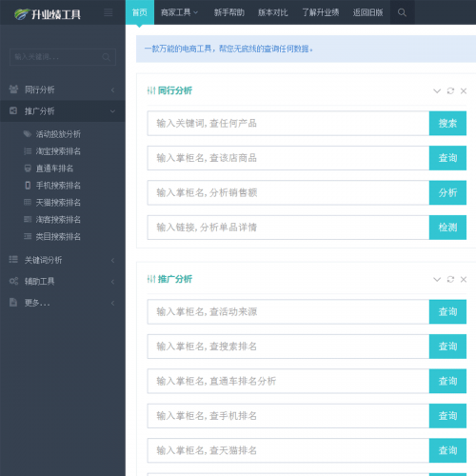Focus the 输入掌柜名,查活动来源 field
The image size is (476, 476).
click(x=288, y=311)
